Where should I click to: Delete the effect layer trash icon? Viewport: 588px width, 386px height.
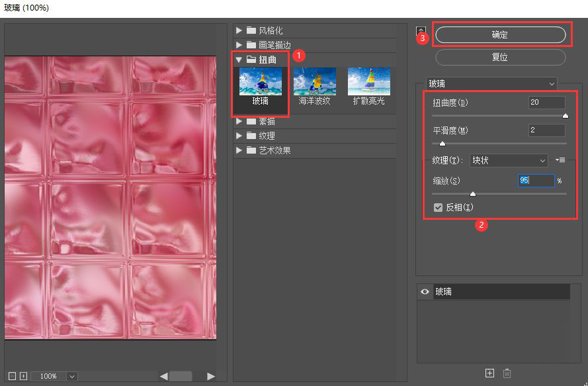click(507, 373)
